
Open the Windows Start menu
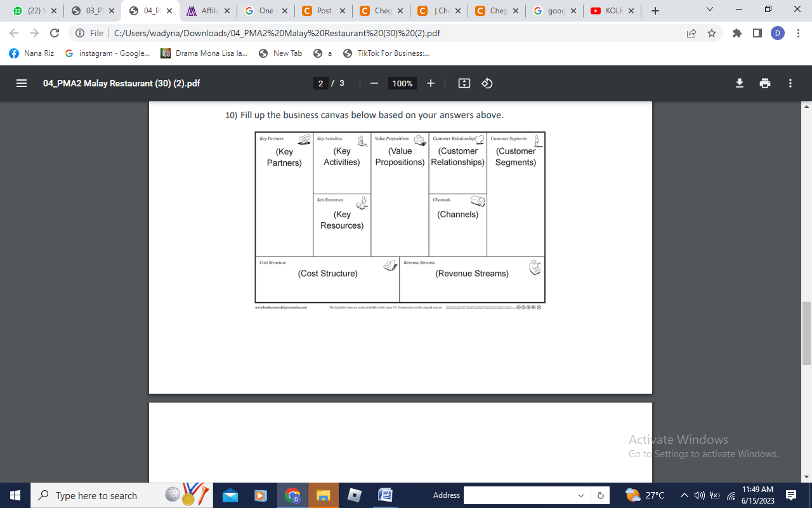click(15, 495)
